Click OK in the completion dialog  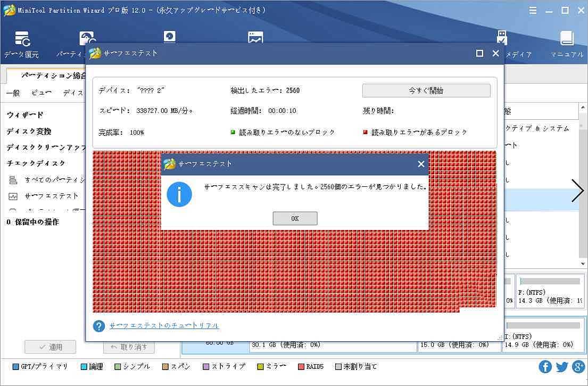click(x=295, y=218)
